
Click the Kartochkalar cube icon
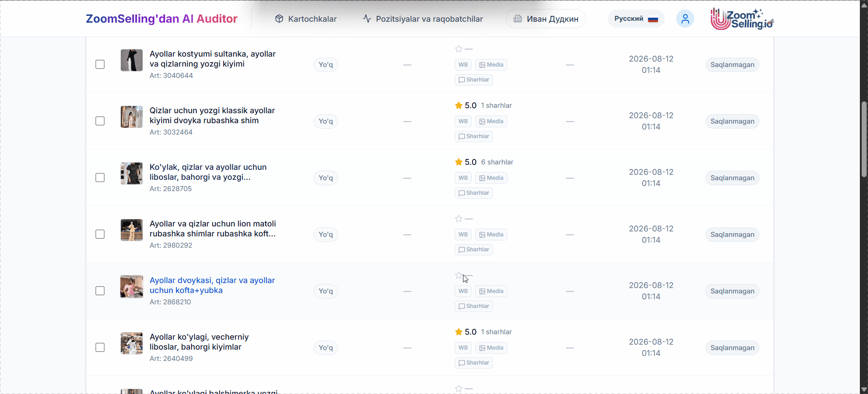tap(279, 19)
